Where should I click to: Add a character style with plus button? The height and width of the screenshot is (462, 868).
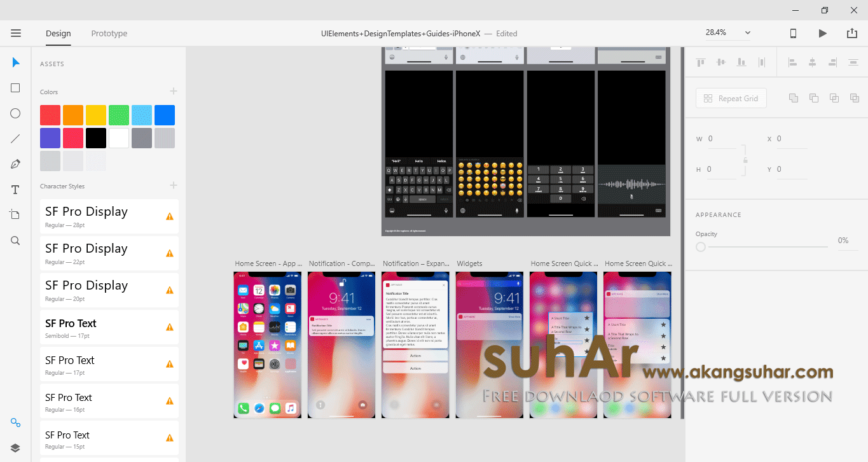(174, 186)
